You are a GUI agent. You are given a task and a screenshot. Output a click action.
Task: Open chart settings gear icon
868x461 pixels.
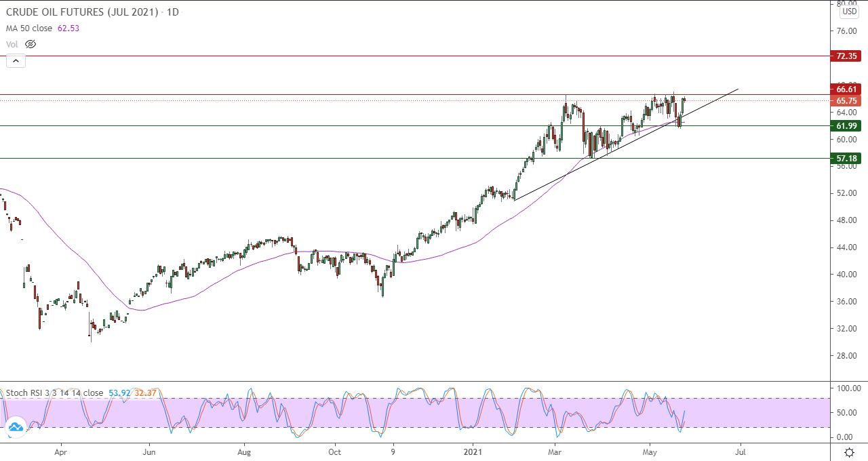(848, 452)
